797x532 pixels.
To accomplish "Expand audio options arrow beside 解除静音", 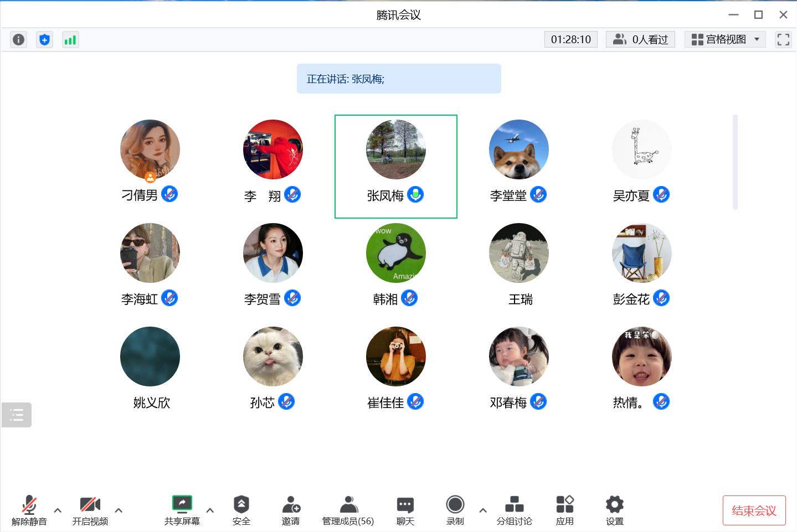I will coord(58,510).
